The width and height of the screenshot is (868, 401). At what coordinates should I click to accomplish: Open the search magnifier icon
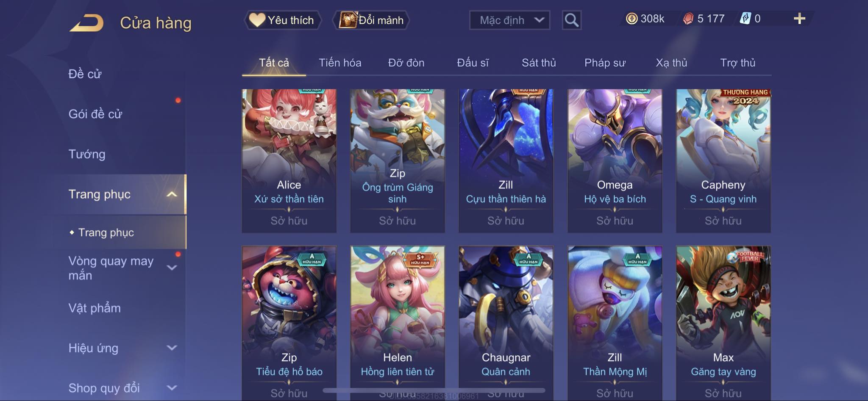point(571,20)
